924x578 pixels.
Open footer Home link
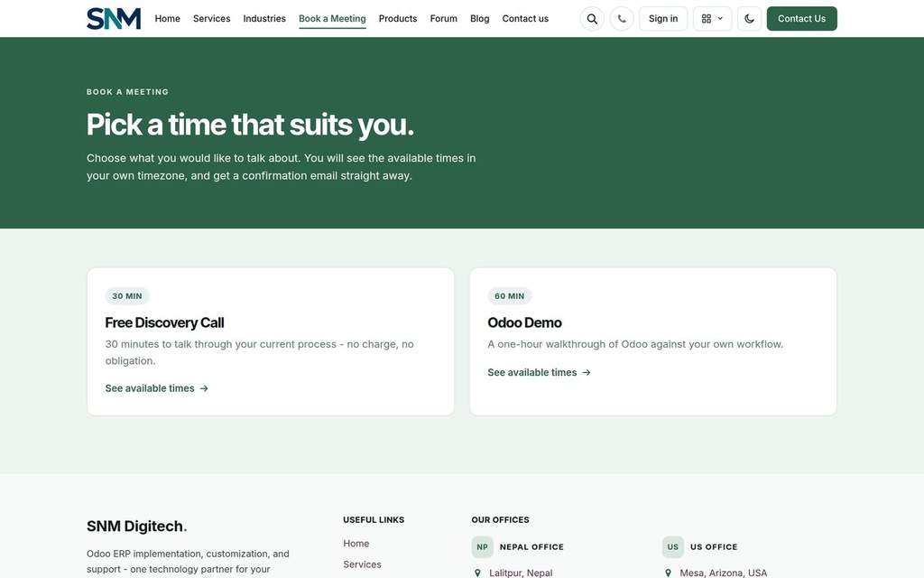click(x=356, y=543)
